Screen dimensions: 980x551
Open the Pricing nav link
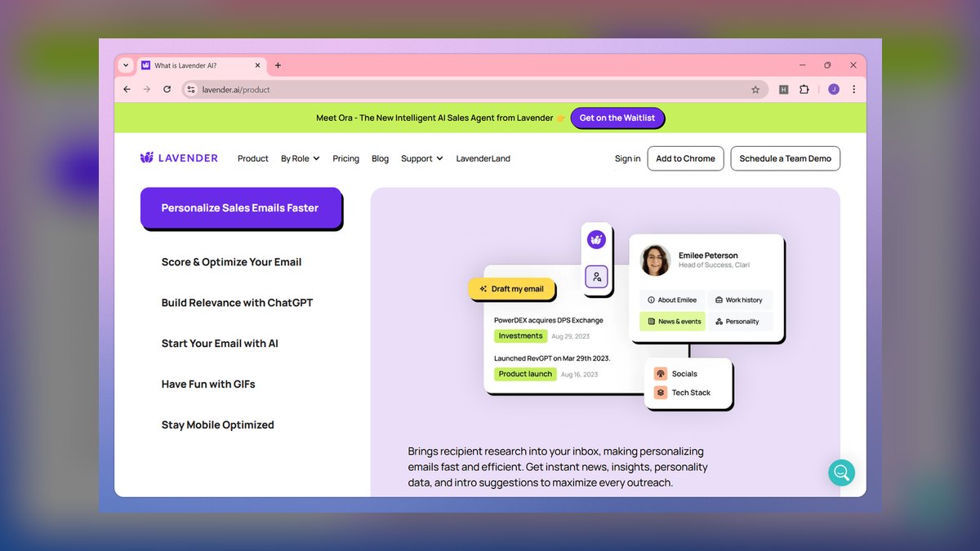pos(346,158)
